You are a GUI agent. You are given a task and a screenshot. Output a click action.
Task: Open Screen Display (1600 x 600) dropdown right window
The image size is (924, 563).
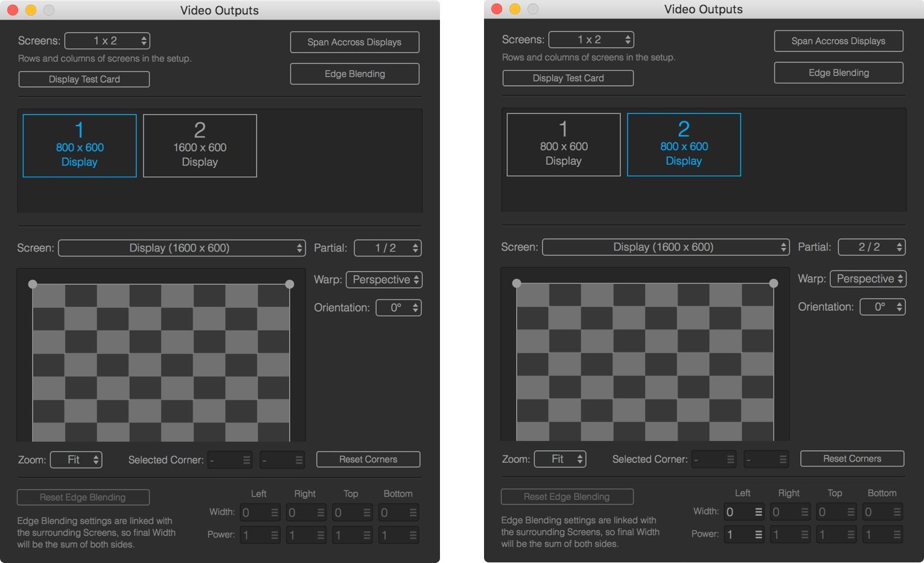click(x=666, y=247)
